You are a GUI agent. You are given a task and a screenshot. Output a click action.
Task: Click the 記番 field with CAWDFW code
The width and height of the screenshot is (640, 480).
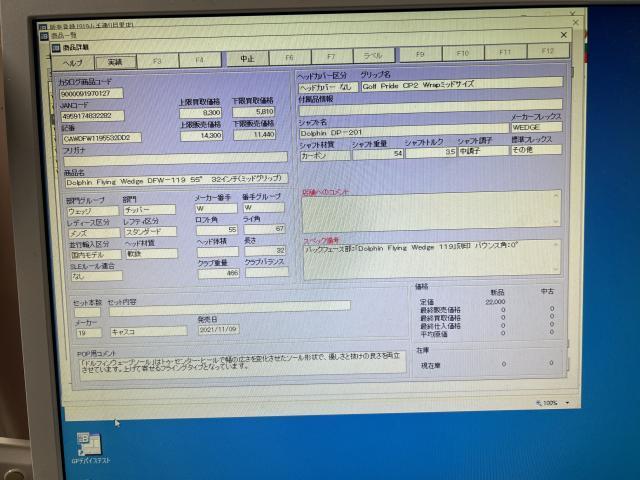coord(102,138)
